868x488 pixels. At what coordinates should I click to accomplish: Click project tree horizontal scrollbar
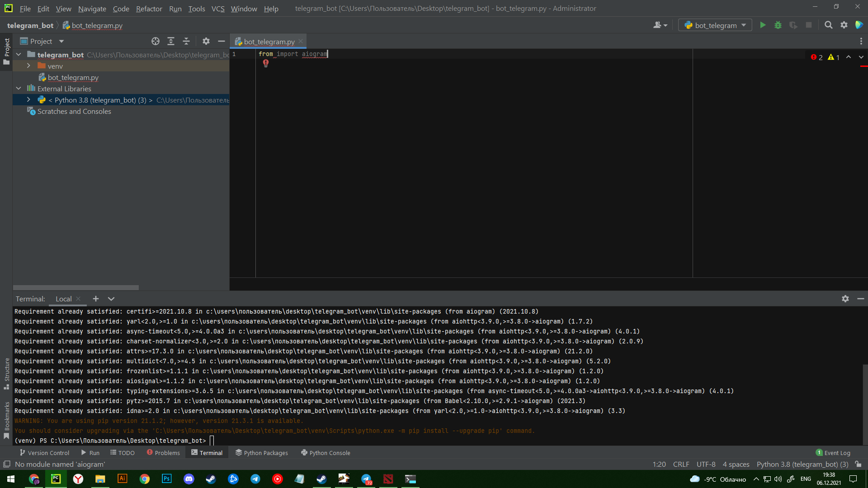tap(76, 287)
